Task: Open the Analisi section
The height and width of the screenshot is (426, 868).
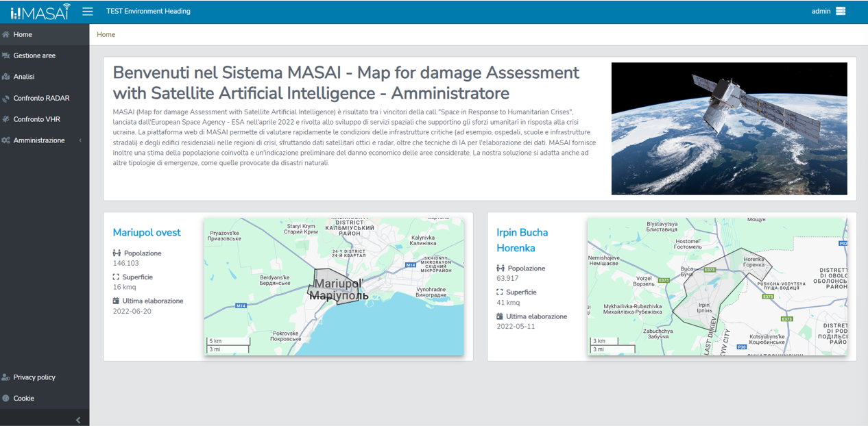Action: [x=45, y=77]
